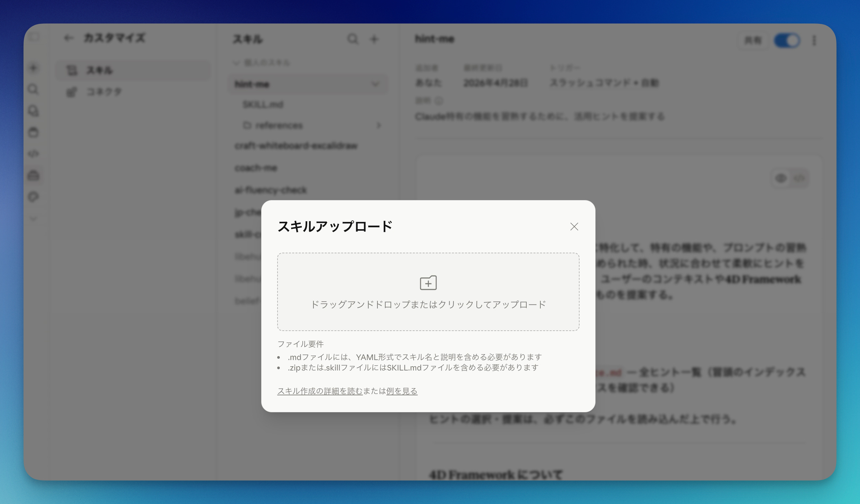
Task: Switch to the eye preview view
Action: 781,178
